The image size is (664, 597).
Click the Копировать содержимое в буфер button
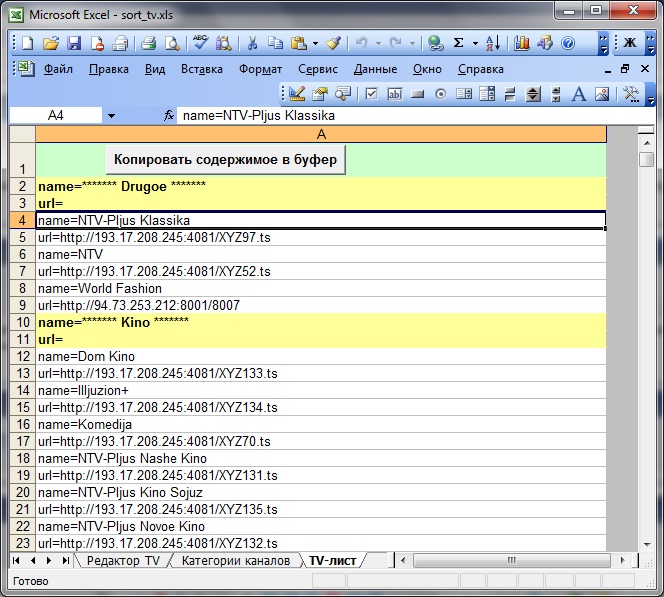point(225,159)
